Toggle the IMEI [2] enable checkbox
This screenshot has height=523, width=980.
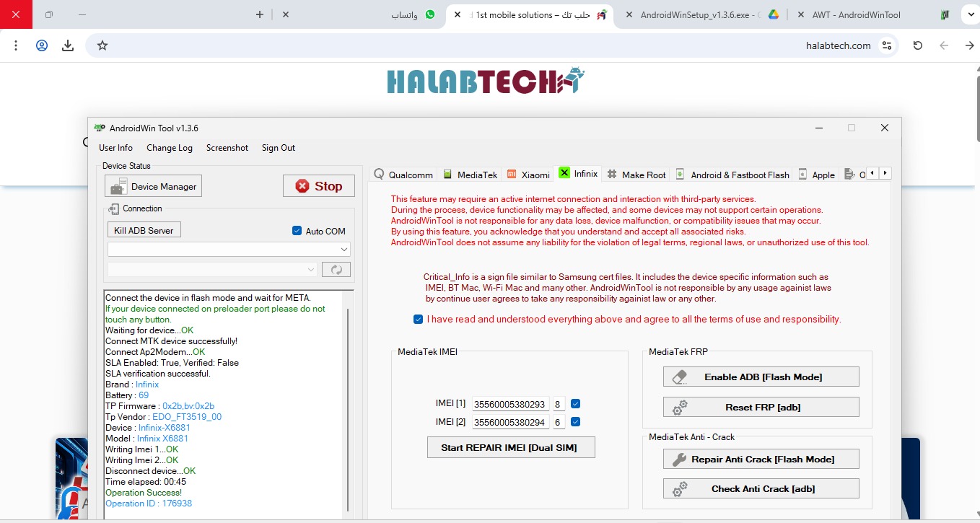(x=575, y=422)
